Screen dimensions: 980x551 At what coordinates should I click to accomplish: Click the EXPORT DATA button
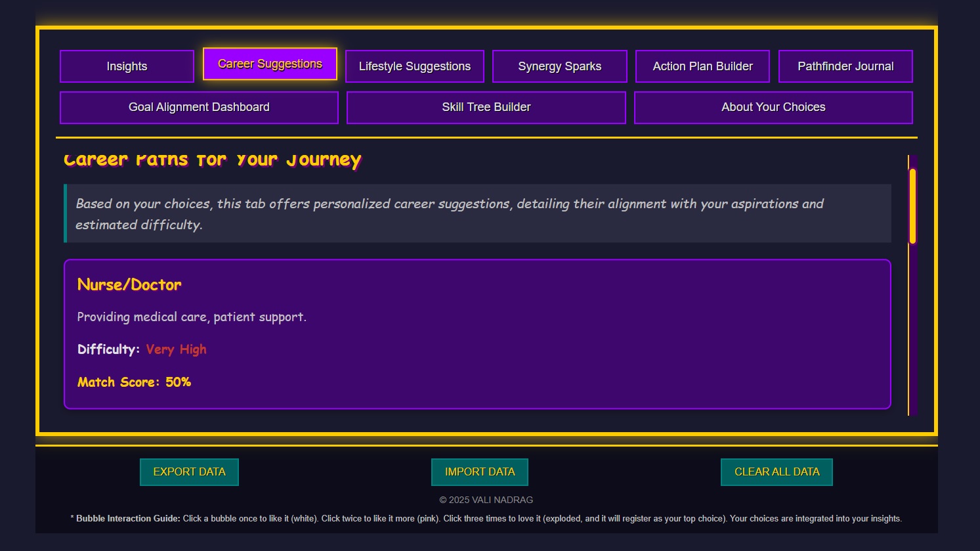point(189,472)
